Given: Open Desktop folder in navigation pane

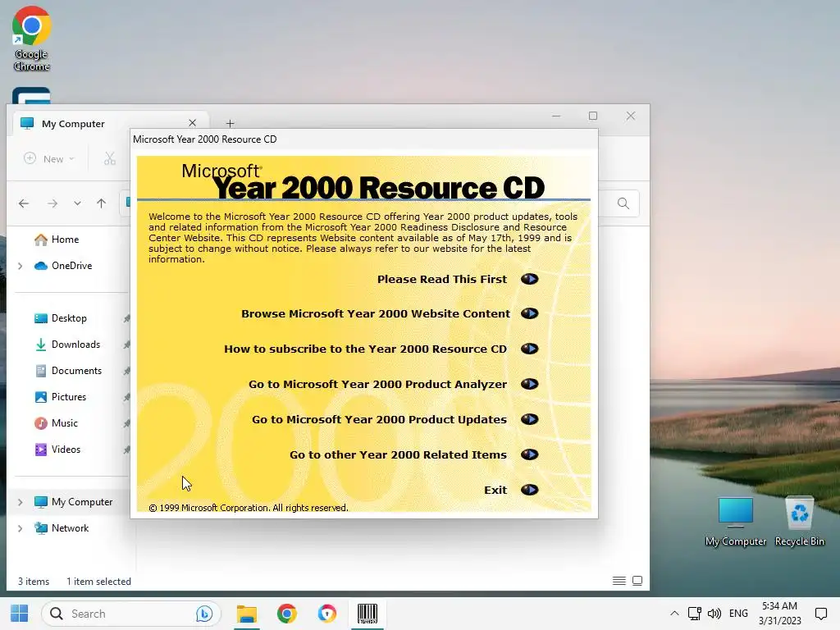Looking at the screenshot, I should pyautogui.click(x=61, y=318).
